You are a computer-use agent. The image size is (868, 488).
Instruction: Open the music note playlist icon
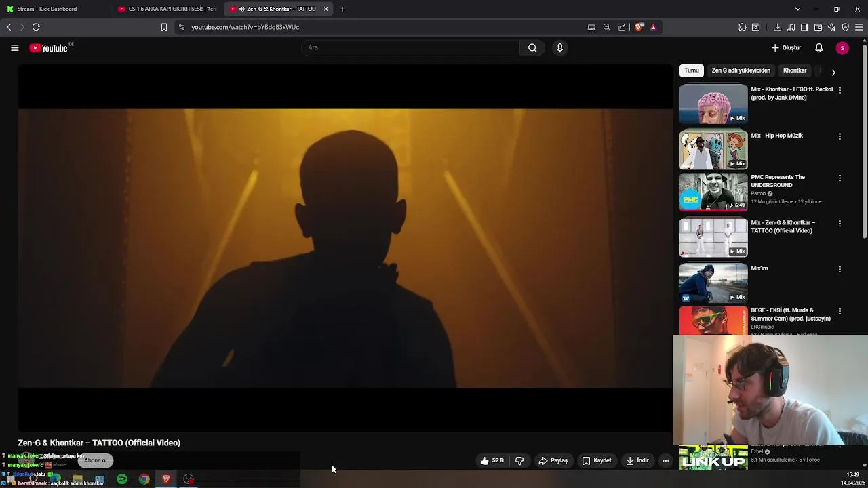[791, 27]
